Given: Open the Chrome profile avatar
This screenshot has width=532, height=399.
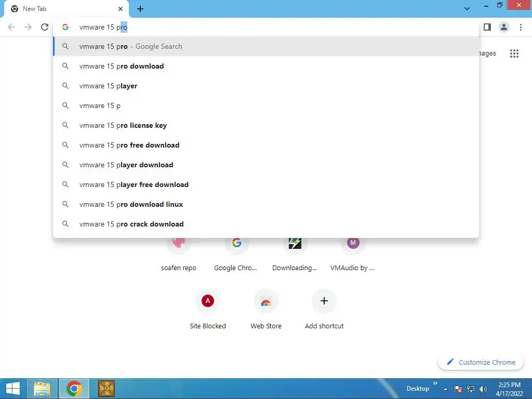Looking at the screenshot, I should point(504,27).
